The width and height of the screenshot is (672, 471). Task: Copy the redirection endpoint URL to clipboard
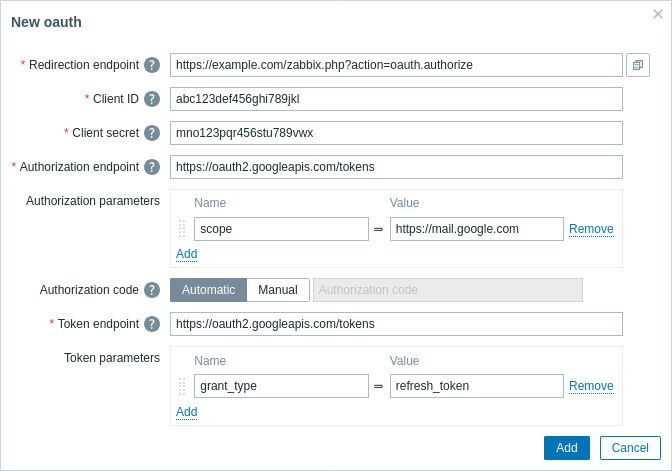coord(638,65)
